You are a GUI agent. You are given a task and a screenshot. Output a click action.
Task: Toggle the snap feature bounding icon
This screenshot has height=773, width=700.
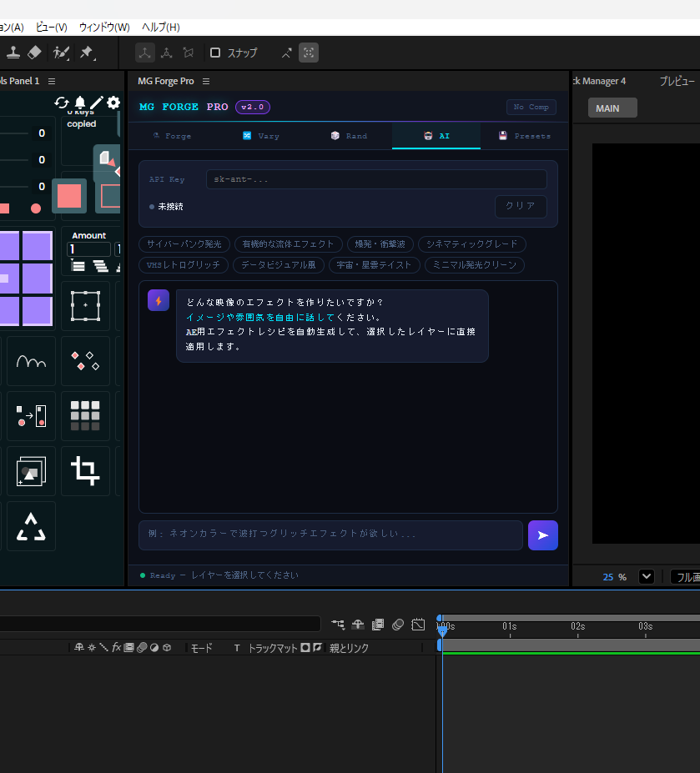point(309,53)
